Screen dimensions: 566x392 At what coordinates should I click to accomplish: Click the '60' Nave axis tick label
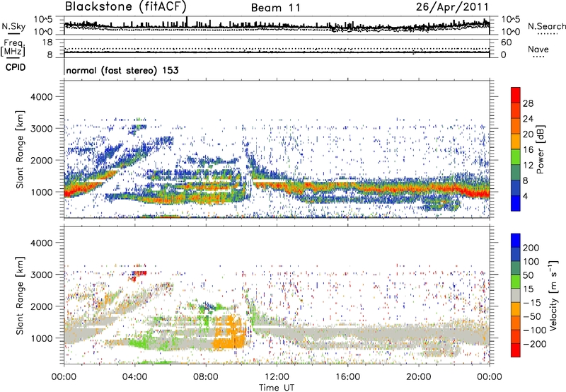(x=506, y=42)
